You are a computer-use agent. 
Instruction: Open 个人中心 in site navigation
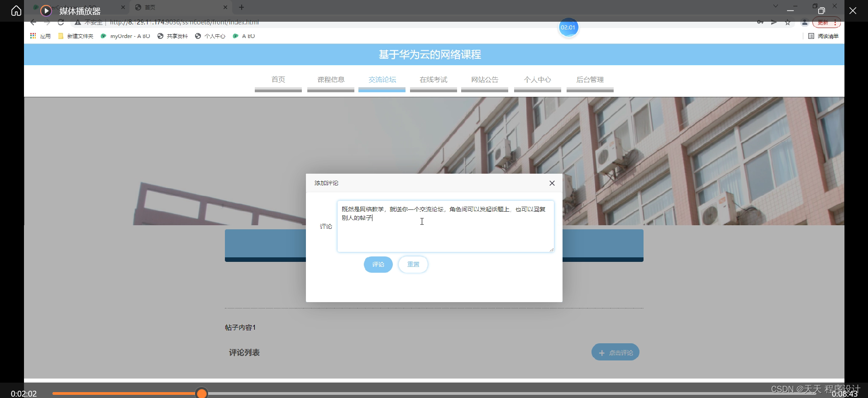coord(538,80)
